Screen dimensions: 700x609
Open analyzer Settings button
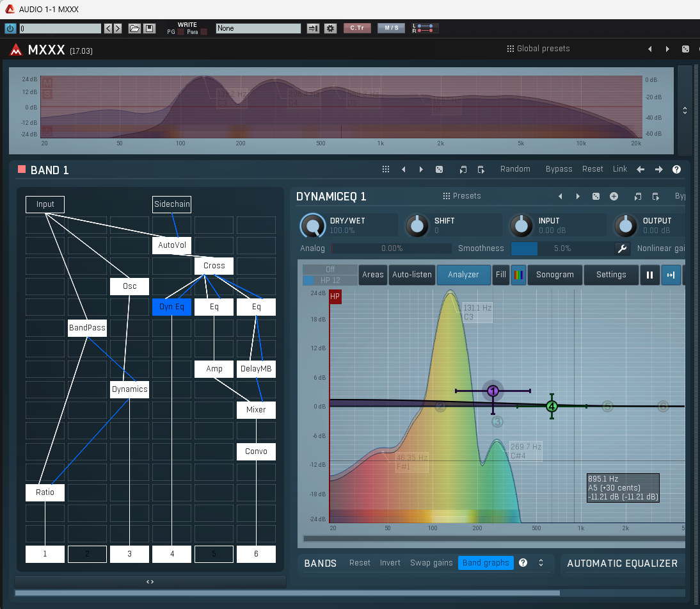coord(611,275)
